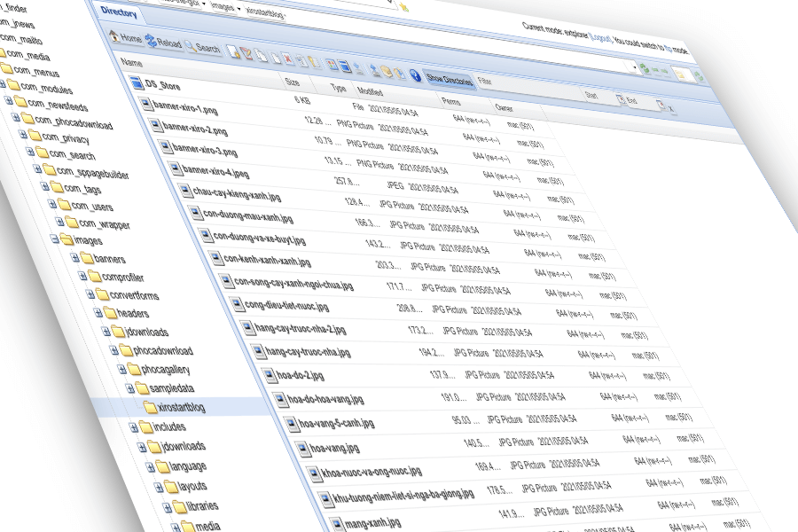Viewport: 798px width, 532px height.
Task: Click the Download icon in toolbar
Action: pos(358,68)
